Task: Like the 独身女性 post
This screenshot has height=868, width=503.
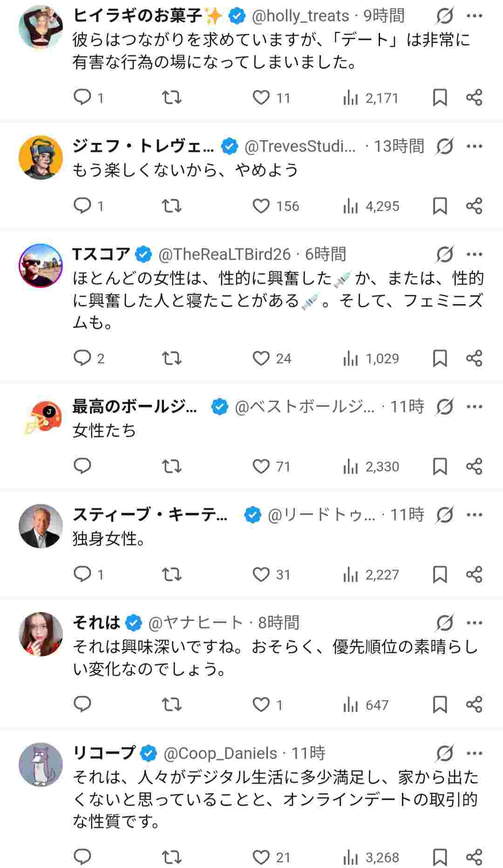Action: (x=261, y=574)
